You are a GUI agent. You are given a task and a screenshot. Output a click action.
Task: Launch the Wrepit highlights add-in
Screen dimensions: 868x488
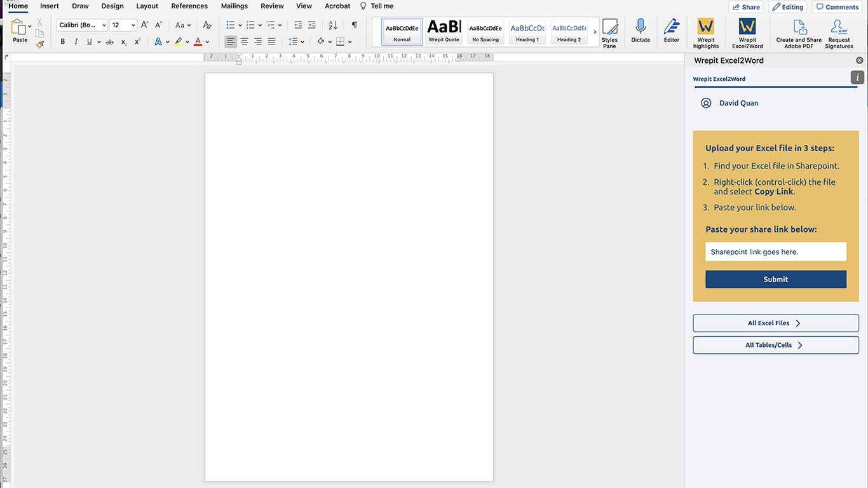[x=706, y=34]
